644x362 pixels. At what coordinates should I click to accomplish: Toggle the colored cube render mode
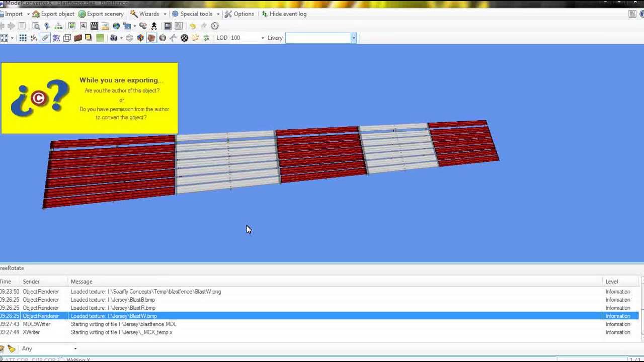point(140,38)
